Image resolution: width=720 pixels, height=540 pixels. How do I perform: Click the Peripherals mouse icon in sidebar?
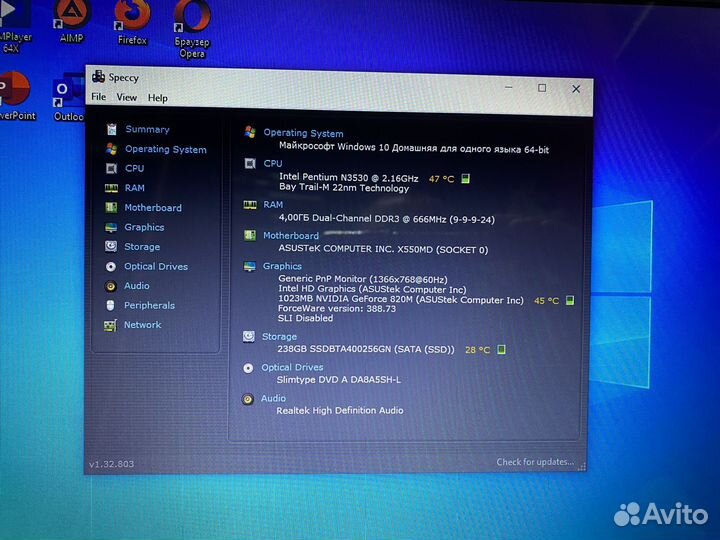tap(110, 305)
